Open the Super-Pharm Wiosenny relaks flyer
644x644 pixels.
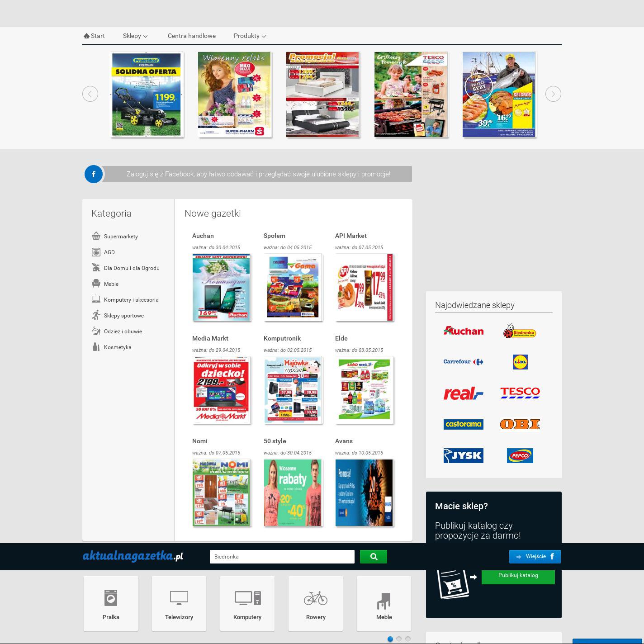[234, 95]
